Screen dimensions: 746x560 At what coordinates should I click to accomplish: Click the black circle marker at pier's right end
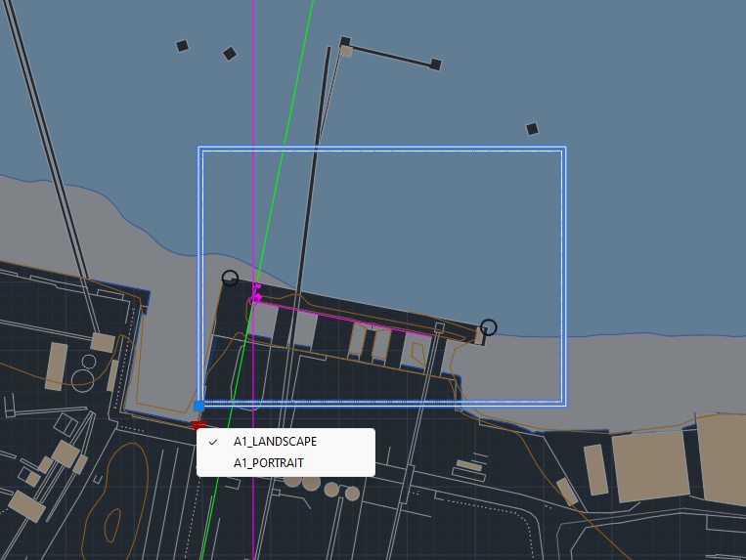click(x=489, y=327)
